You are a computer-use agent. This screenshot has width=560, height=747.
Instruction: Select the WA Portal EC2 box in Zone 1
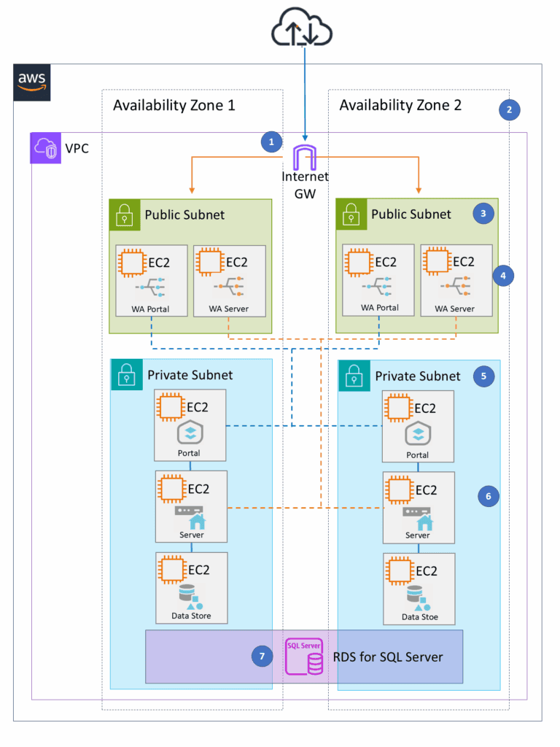coord(151,281)
